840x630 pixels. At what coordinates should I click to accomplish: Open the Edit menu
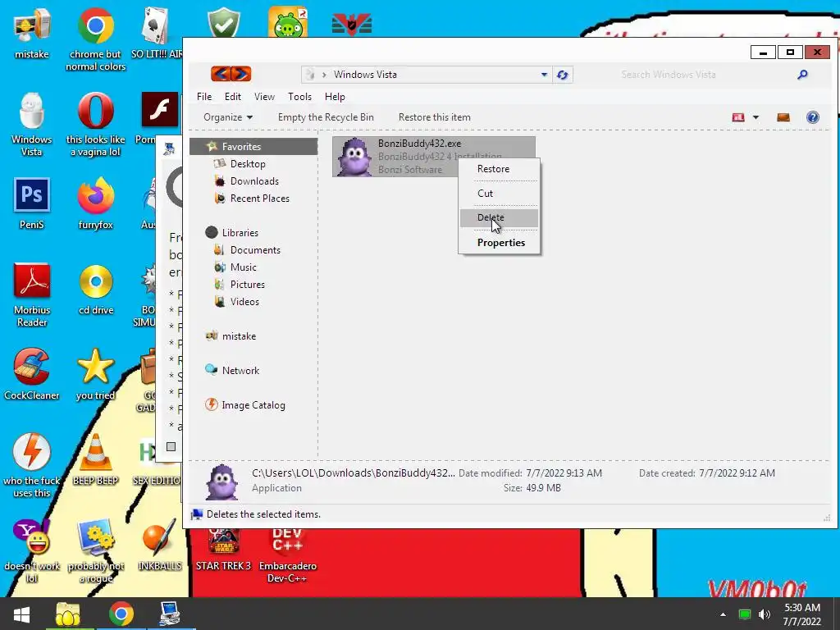(232, 97)
